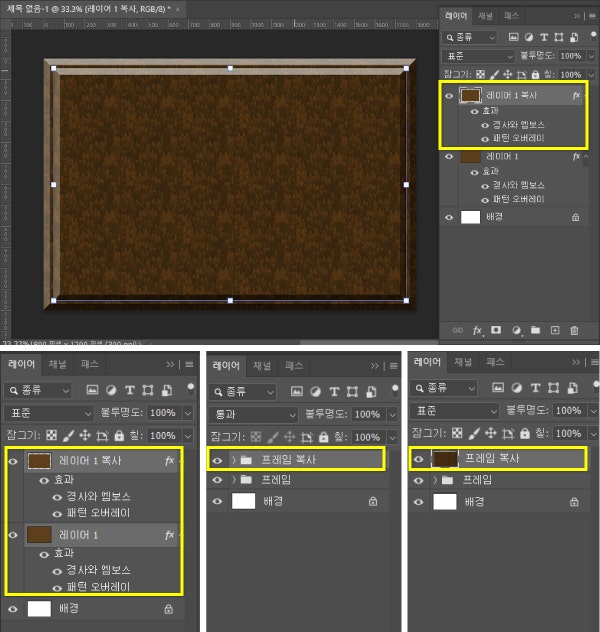Click the shape layer filter icon in the top-right Layers panel
Viewport: 600px width, 632px height.
click(x=559, y=37)
